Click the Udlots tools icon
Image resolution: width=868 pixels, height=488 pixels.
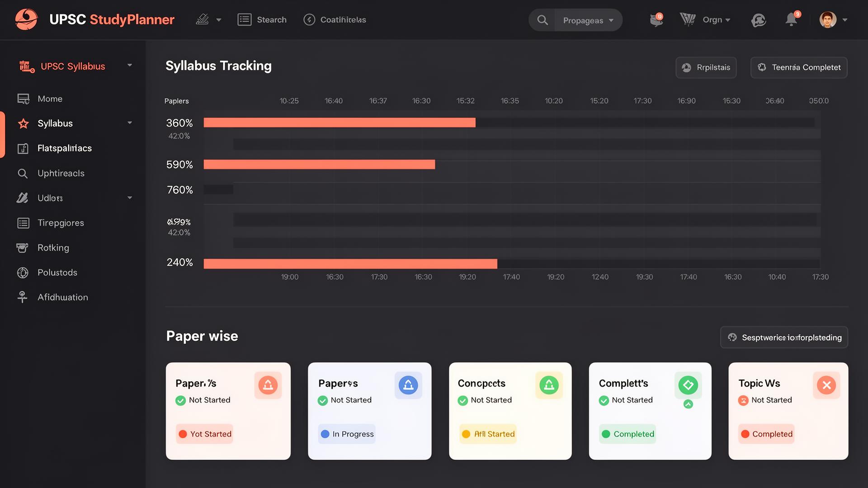pos(23,198)
